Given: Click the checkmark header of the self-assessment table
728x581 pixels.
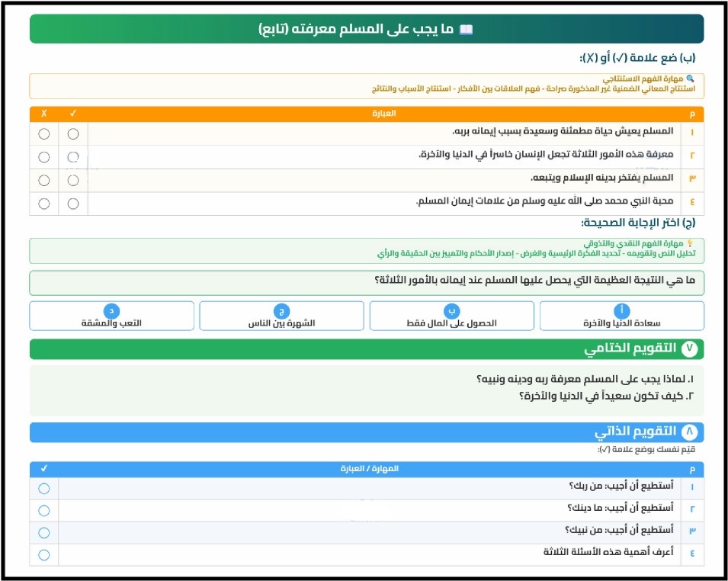Looking at the screenshot, I should click(44, 469).
